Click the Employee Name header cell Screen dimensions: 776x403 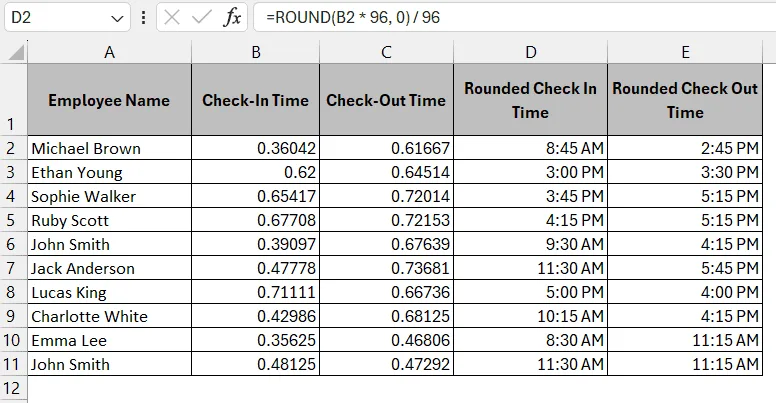[x=109, y=100]
